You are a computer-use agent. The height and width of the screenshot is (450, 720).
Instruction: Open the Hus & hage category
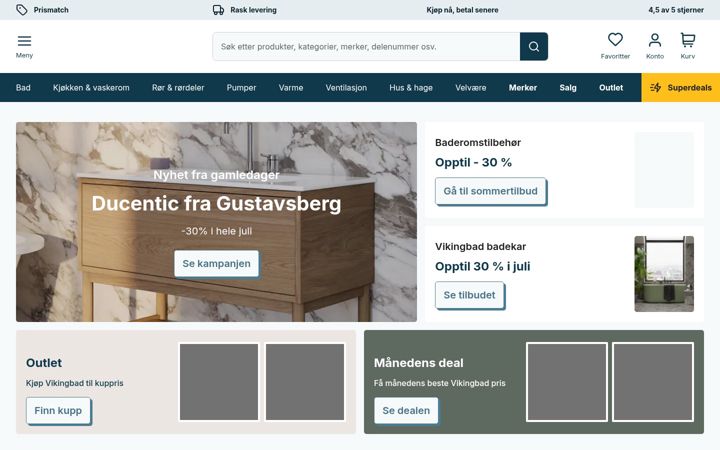click(411, 88)
